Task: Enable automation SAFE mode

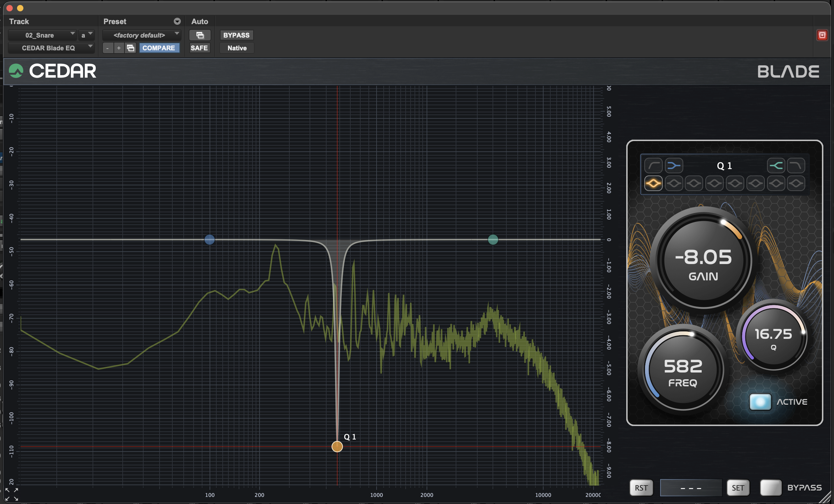Action: pyautogui.click(x=199, y=48)
